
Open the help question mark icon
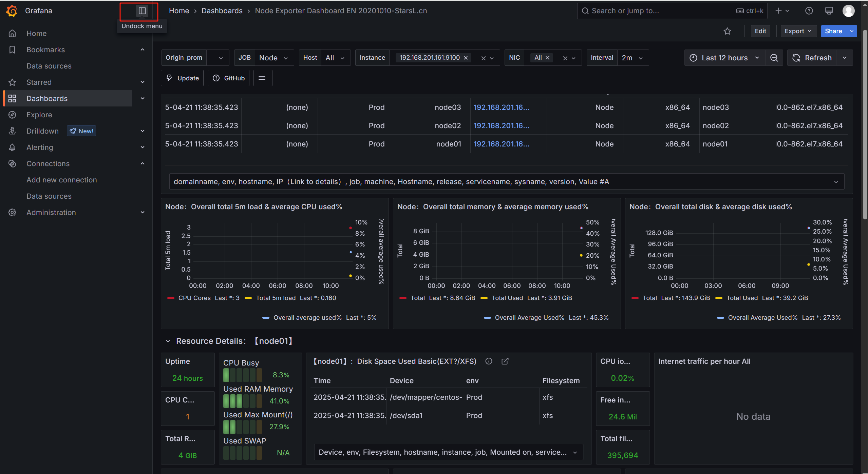(x=809, y=11)
